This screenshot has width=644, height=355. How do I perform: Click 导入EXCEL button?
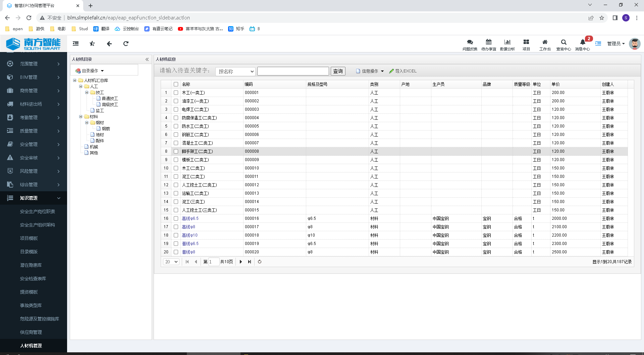click(403, 71)
